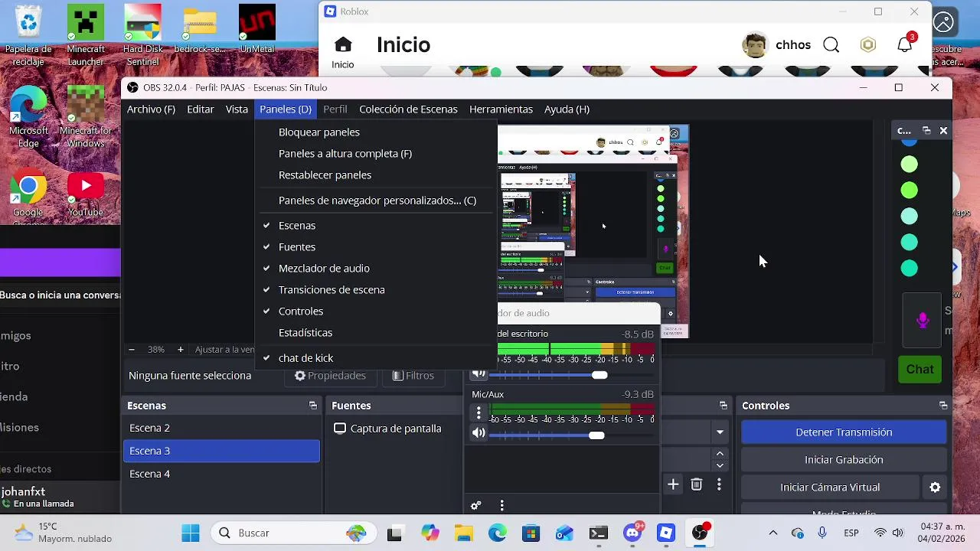
Task: Open Herramientas menu
Action: pos(501,109)
